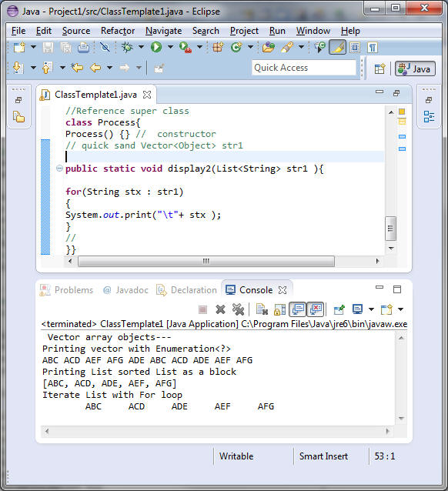448x491 pixels.
Task: Toggle Show Console When Standard Out Changes
Action: (298, 309)
